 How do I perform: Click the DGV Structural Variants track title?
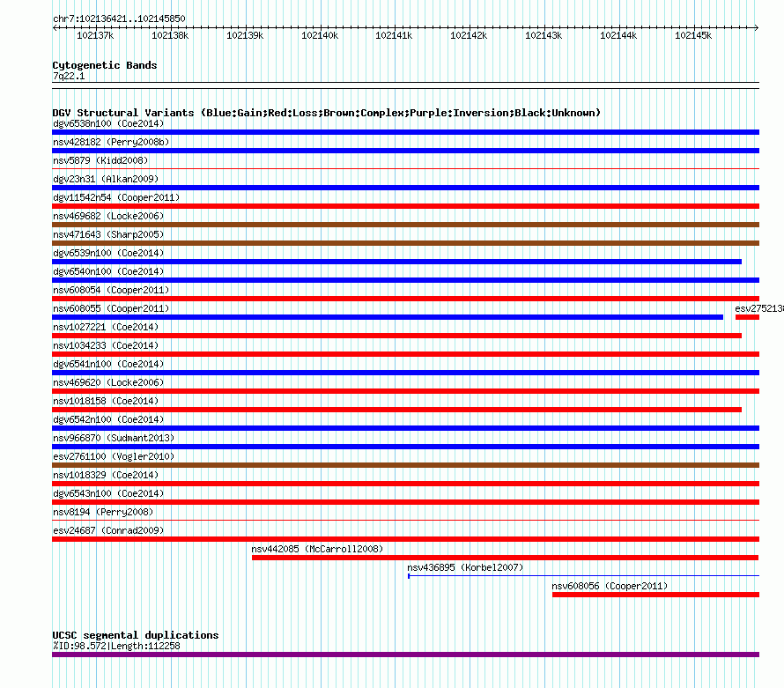(327, 113)
